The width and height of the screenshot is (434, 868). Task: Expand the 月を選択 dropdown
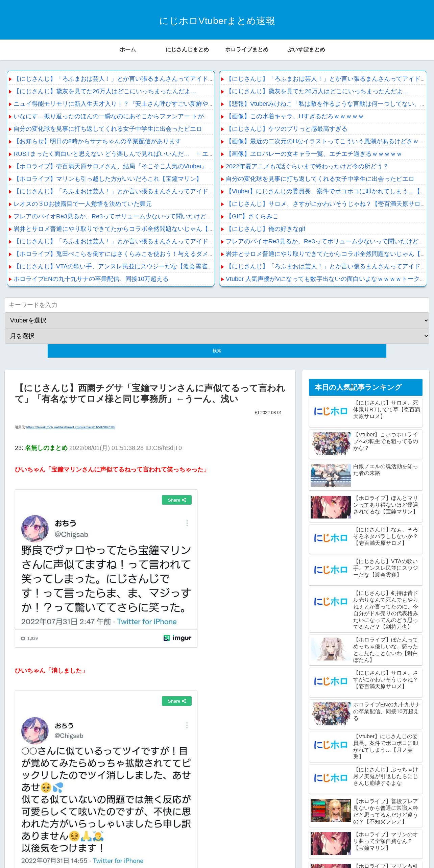click(217, 336)
